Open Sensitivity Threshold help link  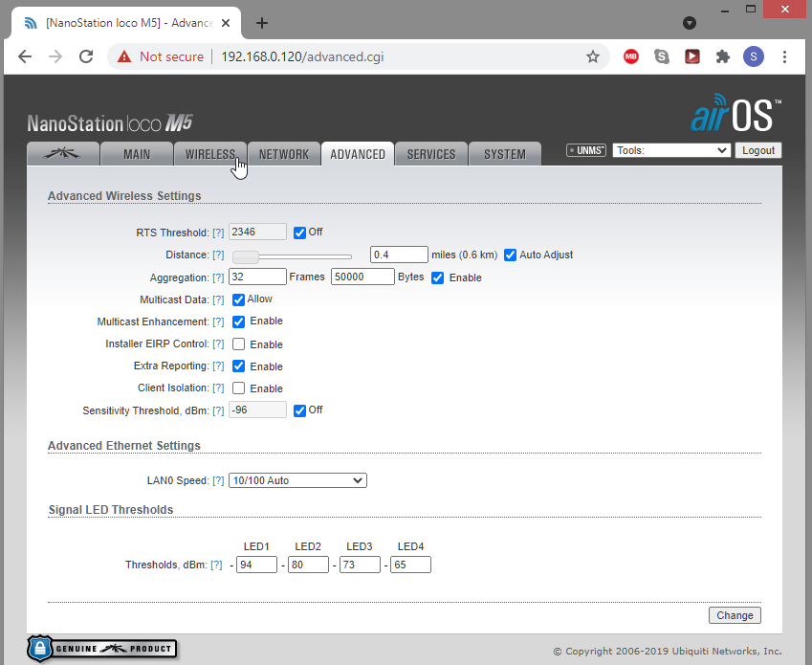[x=218, y=410]
